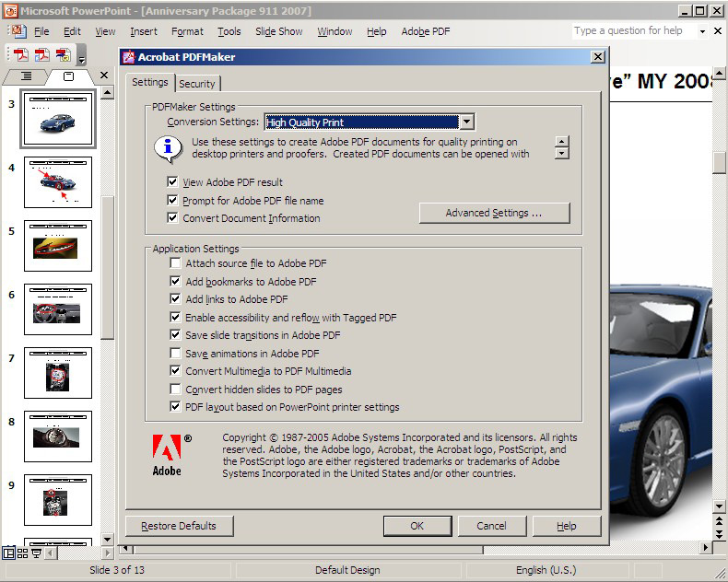Viewport: 728px width, 582px height.
Task: Close the slide thumbnail pane
Action: point(104,76)
